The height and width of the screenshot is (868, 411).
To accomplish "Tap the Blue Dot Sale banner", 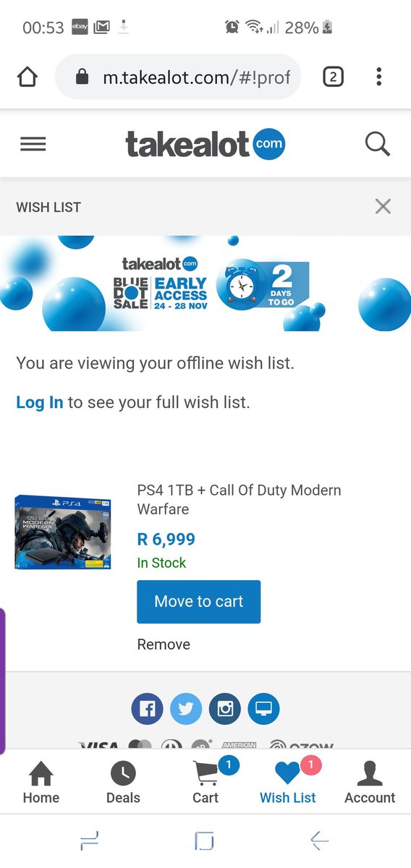I will coord(205,284).
